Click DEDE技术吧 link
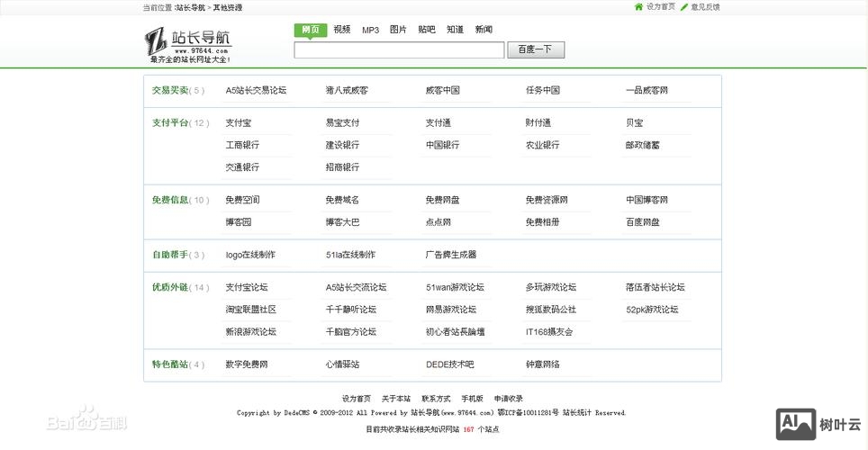 click(449, 364)
